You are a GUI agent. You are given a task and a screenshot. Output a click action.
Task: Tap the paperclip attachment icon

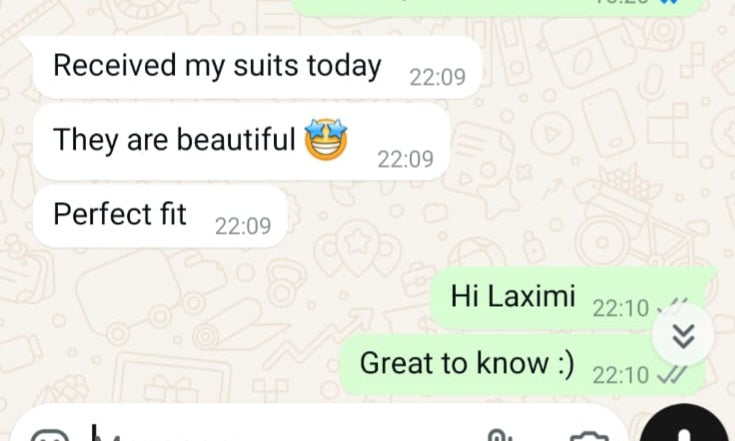[x=499, y=436]
